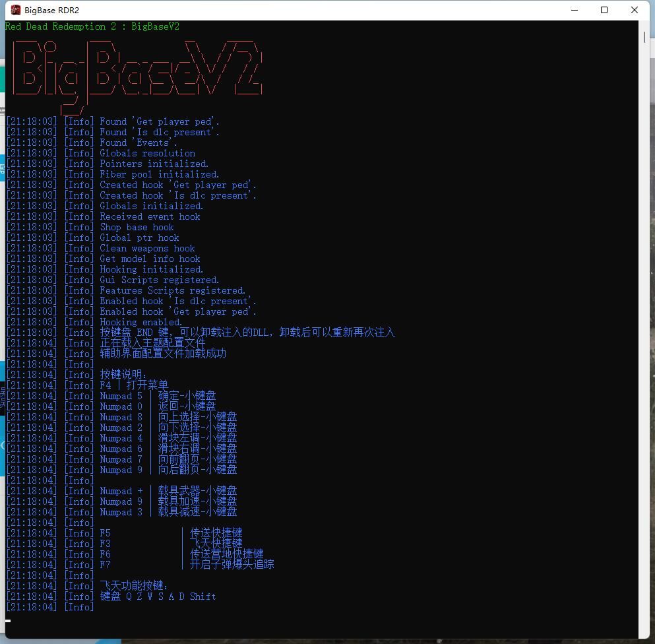
Task: Click the 'F5 传送快捷键' line
Action: point(125,533)
